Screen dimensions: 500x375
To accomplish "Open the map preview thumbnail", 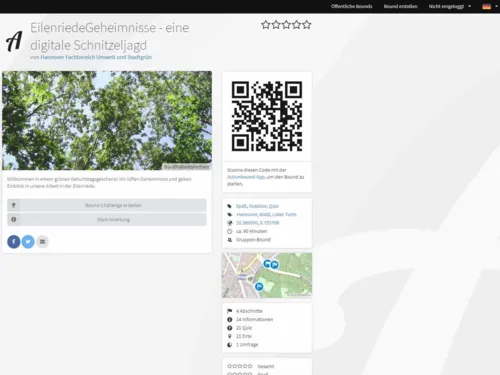I will (x=267, y=275).
